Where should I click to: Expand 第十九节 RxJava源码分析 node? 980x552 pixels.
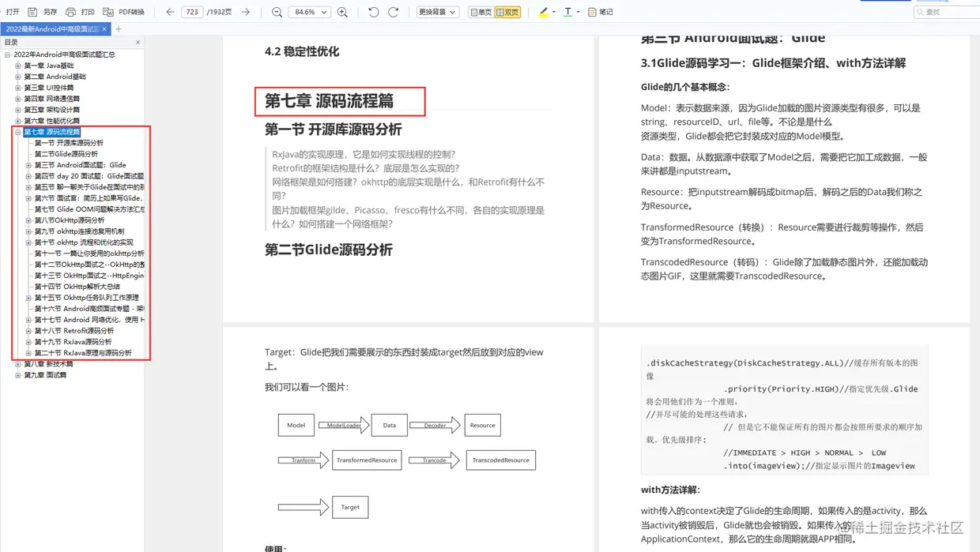pyautogui.click(x=28, y=342)
